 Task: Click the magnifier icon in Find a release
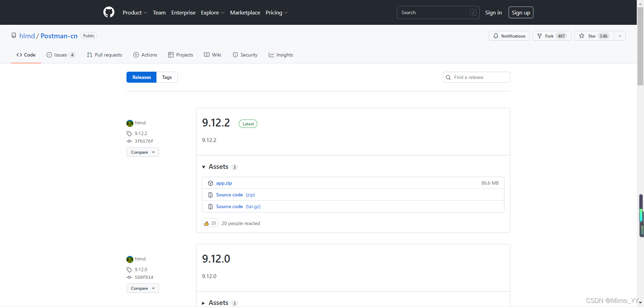[448, 78]
